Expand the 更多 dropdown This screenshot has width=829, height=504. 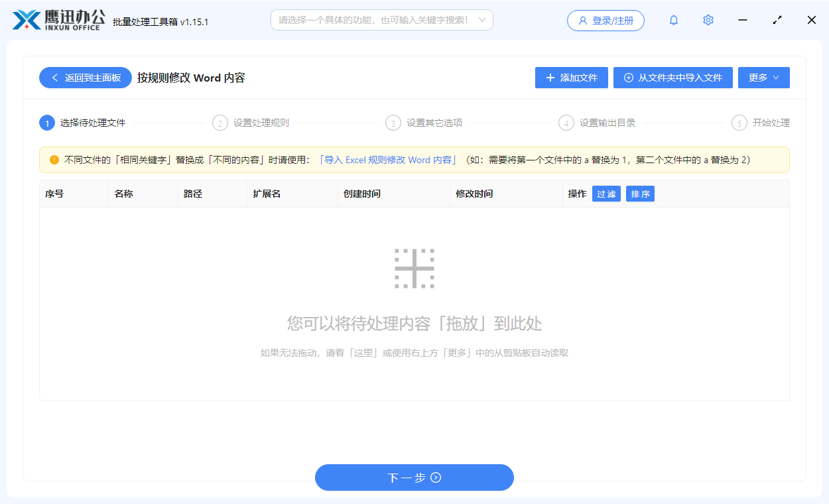coord(764,78)
